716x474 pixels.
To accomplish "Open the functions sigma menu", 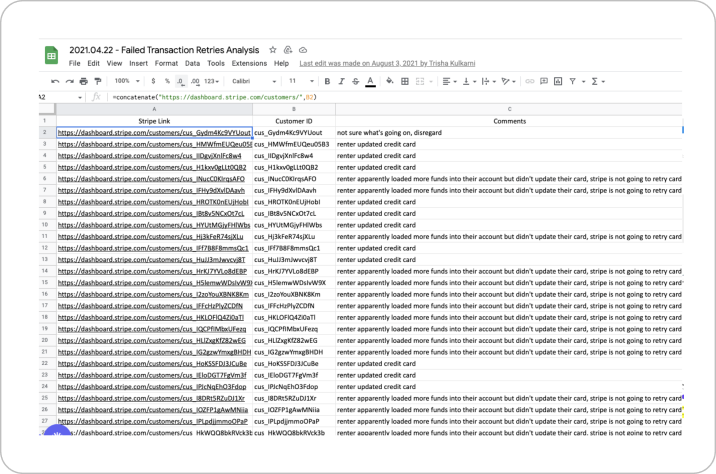I will (x=598, y=81).
